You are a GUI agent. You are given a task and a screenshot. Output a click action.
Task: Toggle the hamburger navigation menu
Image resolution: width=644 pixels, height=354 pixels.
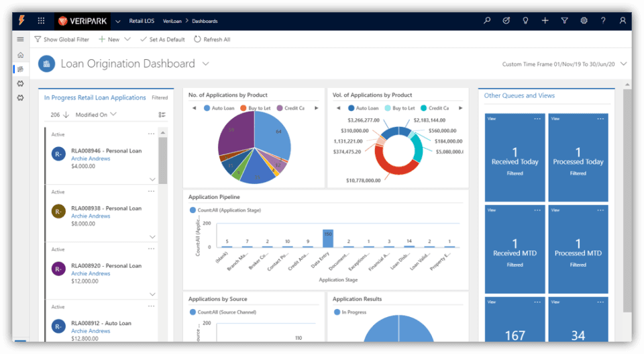tap(20, 40)
